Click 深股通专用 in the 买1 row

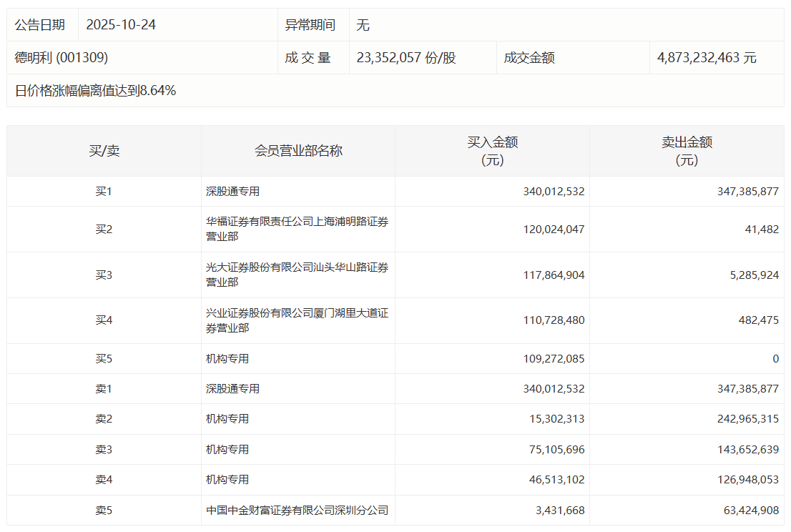[232, 192]
